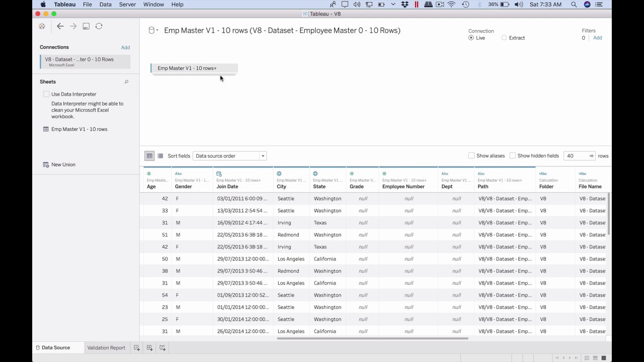Select the Live connection option

pyautogui.click(x=471, y=38)
